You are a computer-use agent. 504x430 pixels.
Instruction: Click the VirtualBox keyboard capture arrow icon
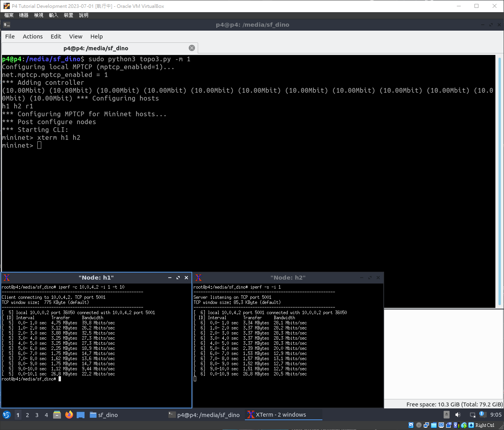[471, 425]
